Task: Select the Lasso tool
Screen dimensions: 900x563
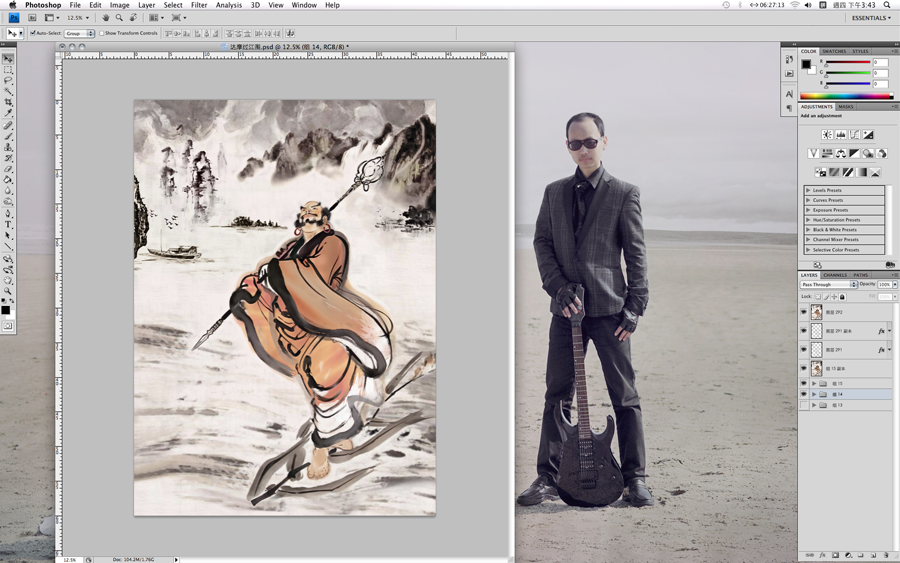Action: click(x=8, y=80)
